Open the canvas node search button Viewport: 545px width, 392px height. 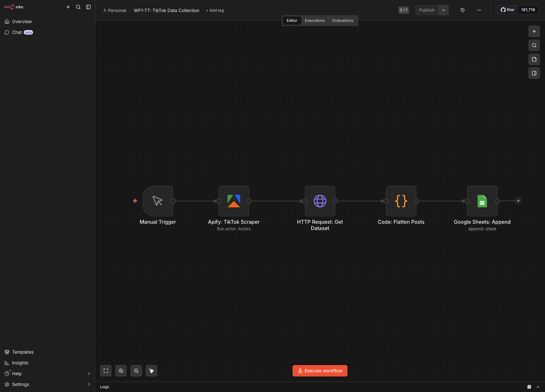(x=534, y=45)
